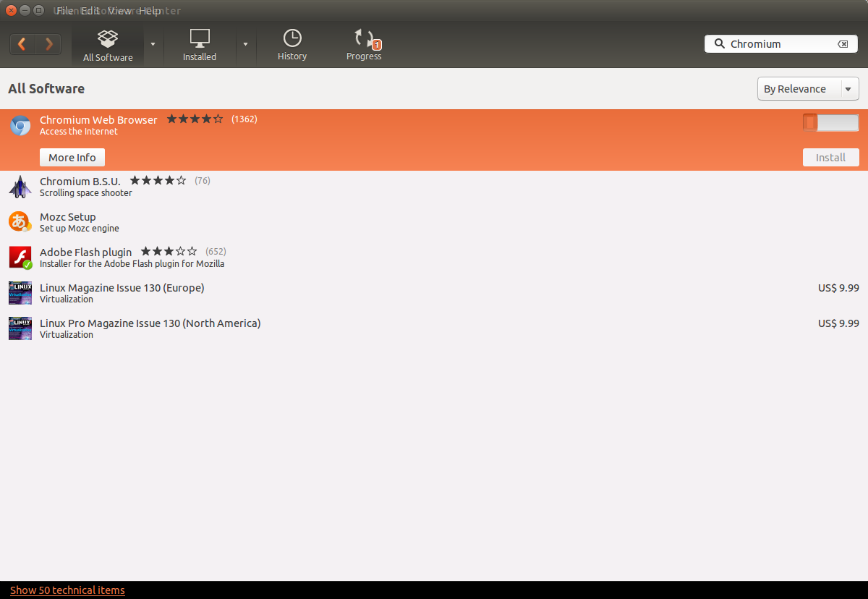
Task: Click the (1362) review count
Action: 244,119
